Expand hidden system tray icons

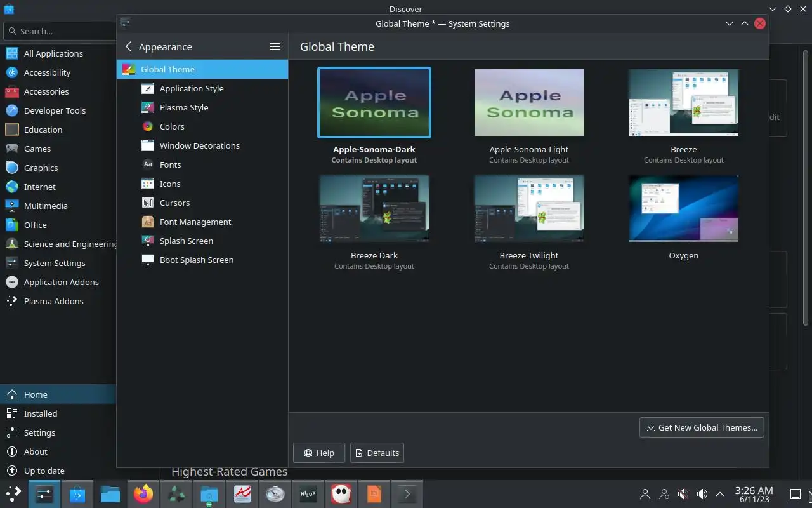coord(720,494)
